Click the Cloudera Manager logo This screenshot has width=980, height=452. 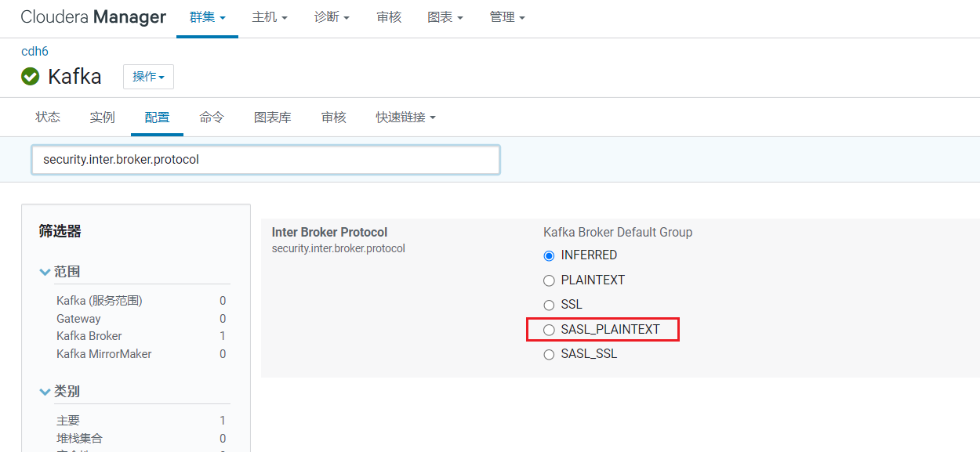(x=93, y=17)
